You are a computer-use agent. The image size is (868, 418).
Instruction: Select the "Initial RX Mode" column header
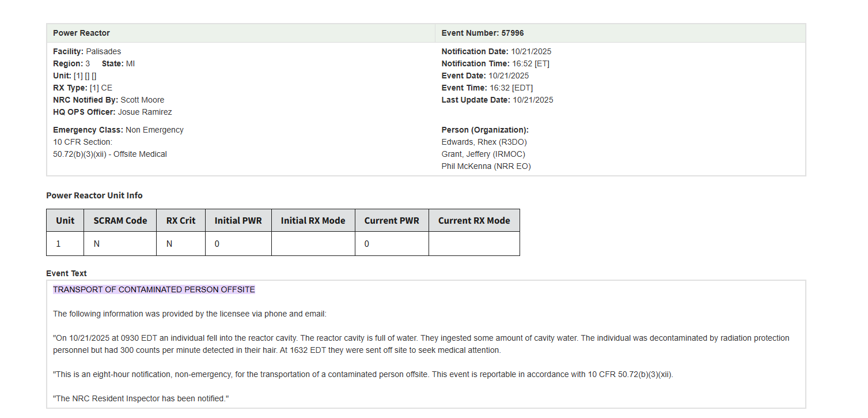click(x=313, y=220)
